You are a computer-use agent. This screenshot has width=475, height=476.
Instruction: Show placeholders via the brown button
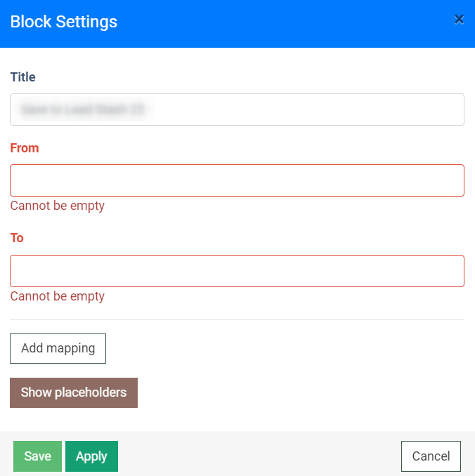click(x=74, y=392)
